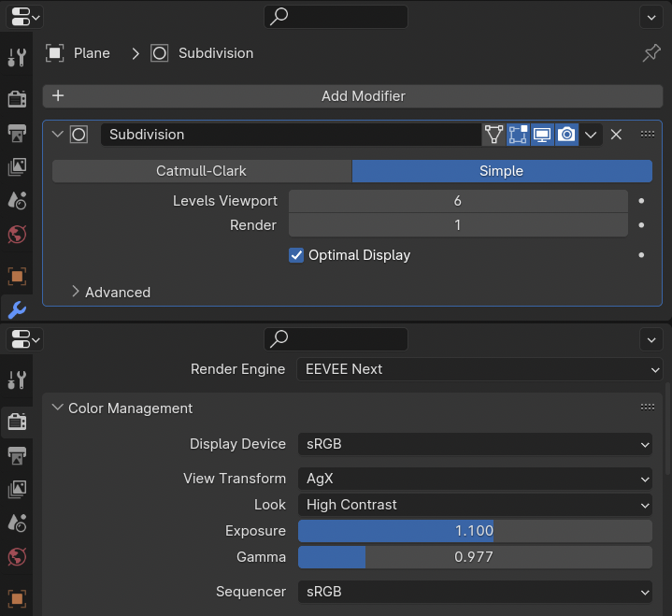This screenshot has width=672, height=616.
Task: Click modifier panel drag grip handle
Action: coord(647,135)
